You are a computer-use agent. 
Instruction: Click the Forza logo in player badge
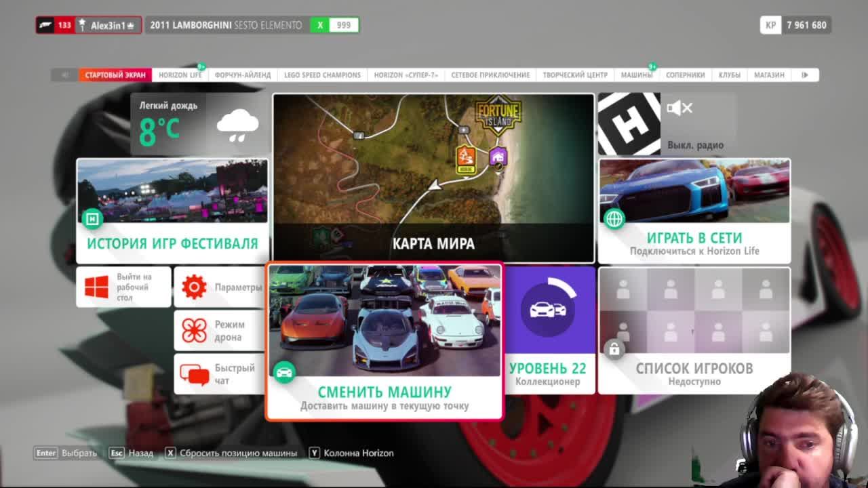coord(46,25)
